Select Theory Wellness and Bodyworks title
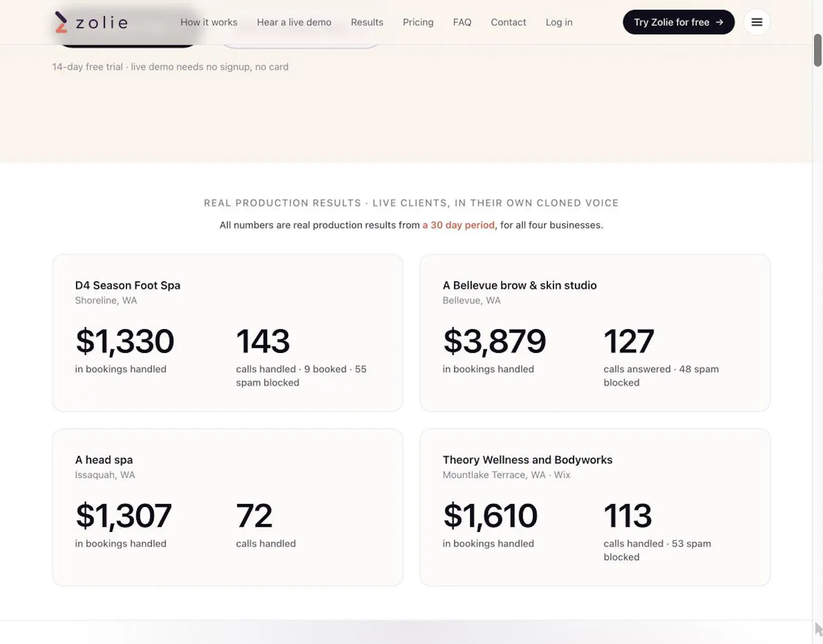The height and width of the screenshot is (644, 823). [x=528, y=460]
